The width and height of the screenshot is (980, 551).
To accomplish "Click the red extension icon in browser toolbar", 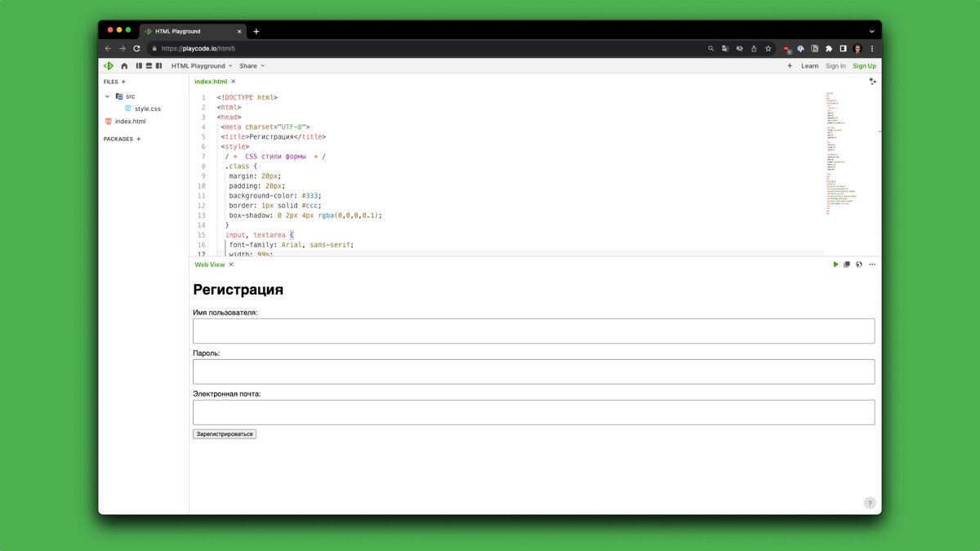I will point(787,48).
